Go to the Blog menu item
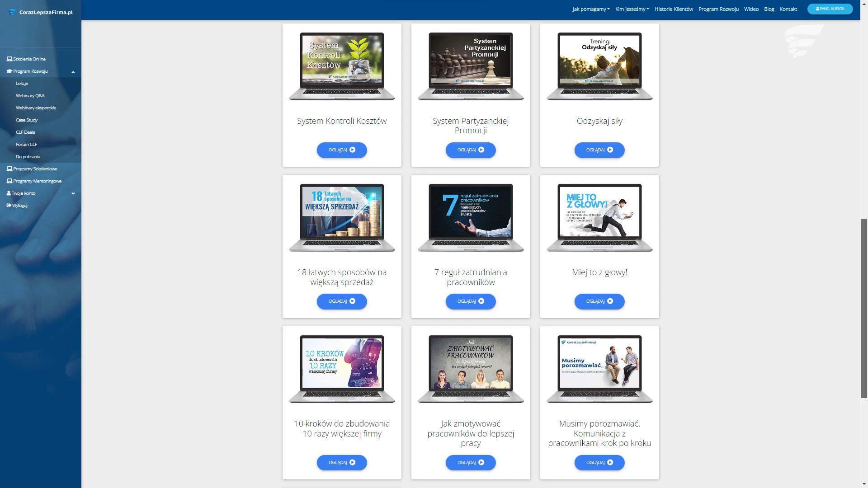The width and height of the screenshot is (868, 488). pyautogui.click(x=769, y=9)
